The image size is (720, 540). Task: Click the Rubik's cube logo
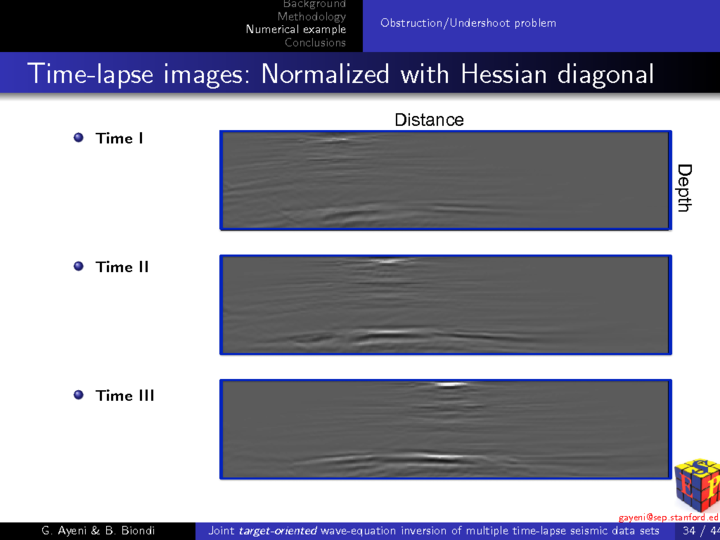(697, 484)
